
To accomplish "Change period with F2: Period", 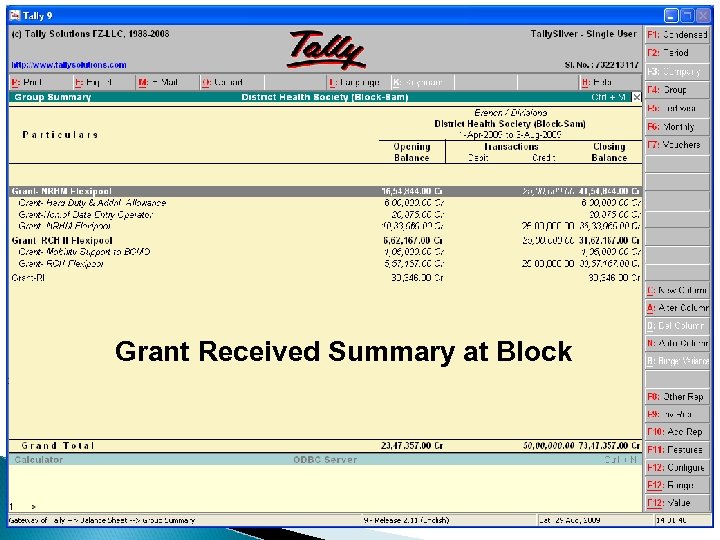I will [677, 53].
